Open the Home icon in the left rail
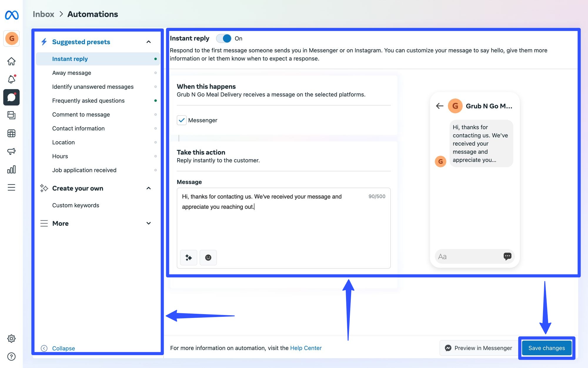Screen dimensions: 588x368 pos(11,61)
